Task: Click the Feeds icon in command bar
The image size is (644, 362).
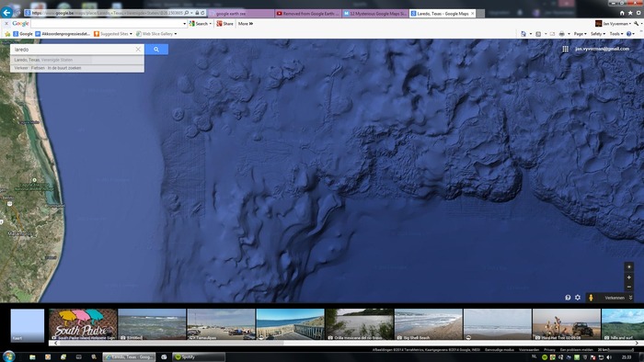Action: click(538, 34)
